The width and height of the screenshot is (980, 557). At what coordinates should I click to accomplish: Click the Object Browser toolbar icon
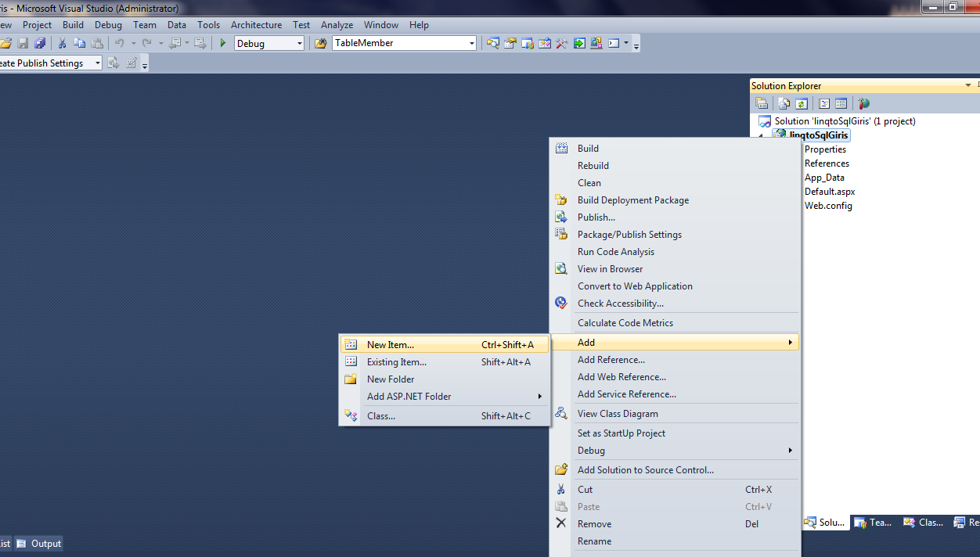544,43
